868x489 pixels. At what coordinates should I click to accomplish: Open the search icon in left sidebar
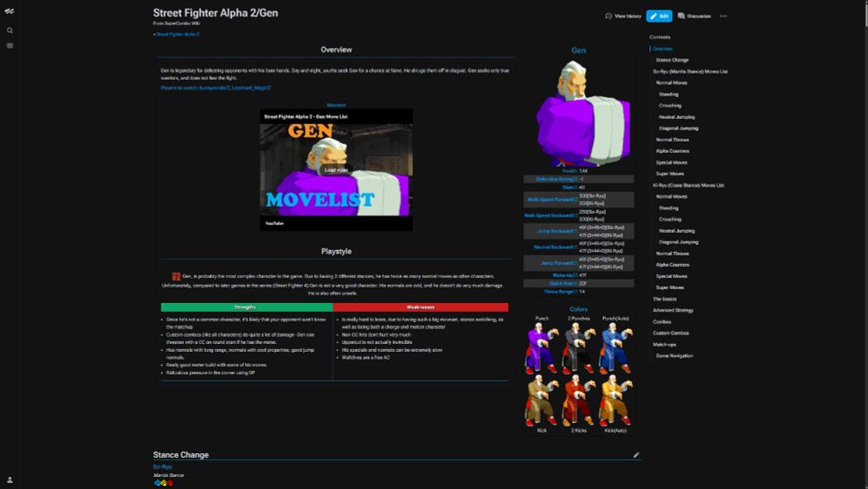coord(10,30)
